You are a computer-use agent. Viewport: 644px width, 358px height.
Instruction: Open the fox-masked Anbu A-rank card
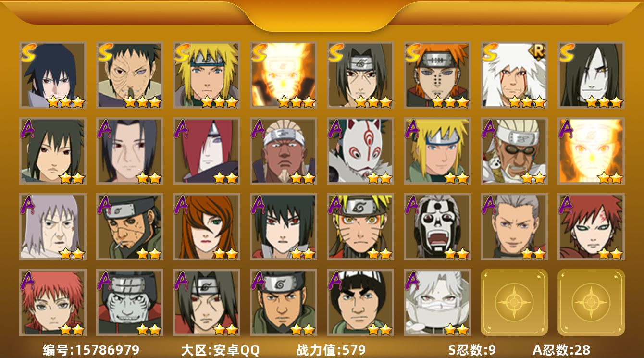[x=360, y=151]
